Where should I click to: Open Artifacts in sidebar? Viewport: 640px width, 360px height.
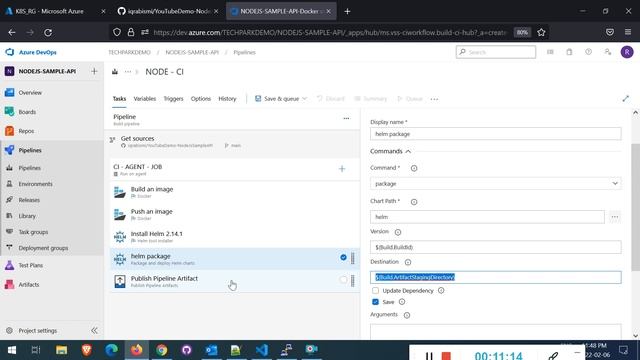coord(29,284)
